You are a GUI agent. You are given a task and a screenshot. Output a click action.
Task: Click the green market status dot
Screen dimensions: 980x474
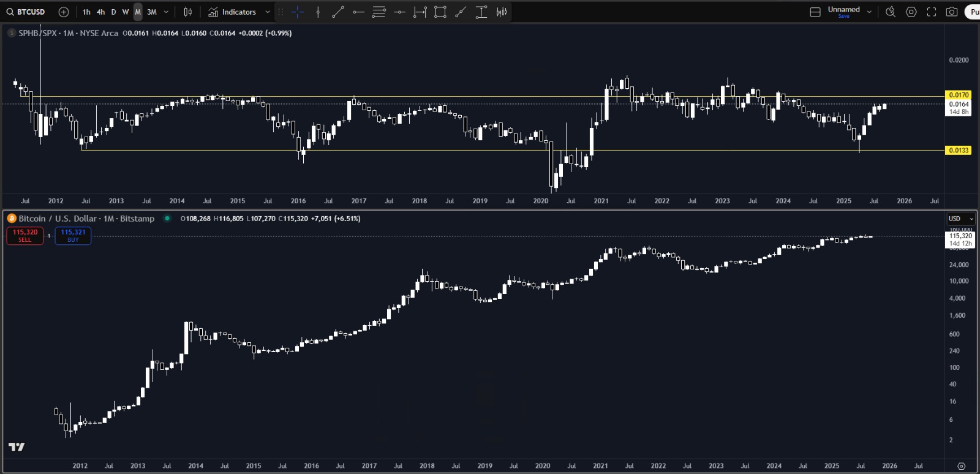click(167, 218)
